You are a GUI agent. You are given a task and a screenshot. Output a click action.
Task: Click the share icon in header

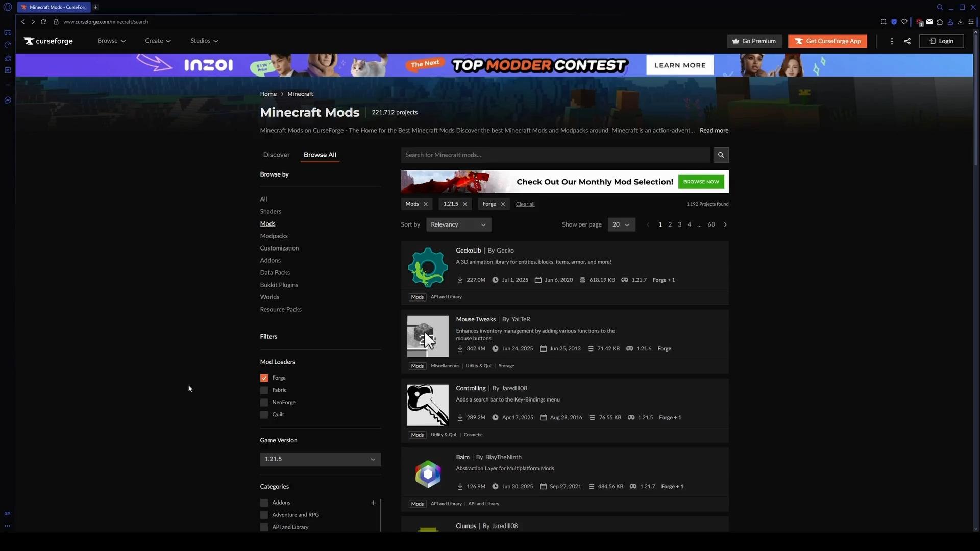click(907, 41)
